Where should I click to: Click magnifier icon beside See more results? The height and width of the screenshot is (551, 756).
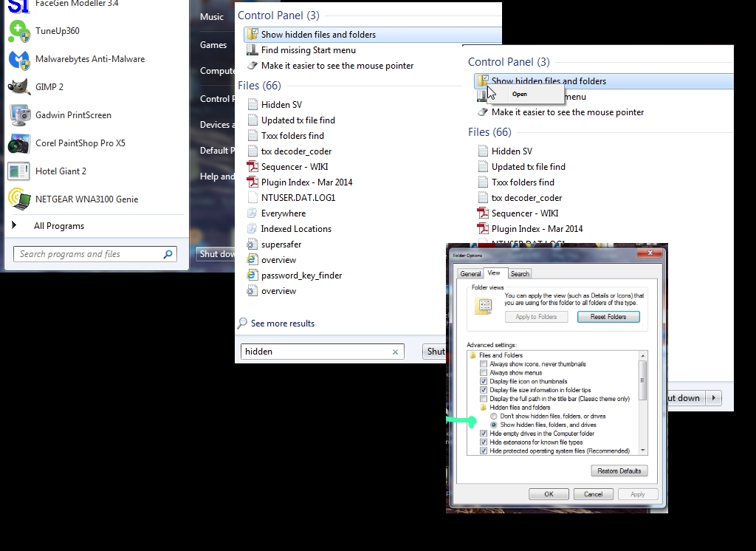click(242, 324)
